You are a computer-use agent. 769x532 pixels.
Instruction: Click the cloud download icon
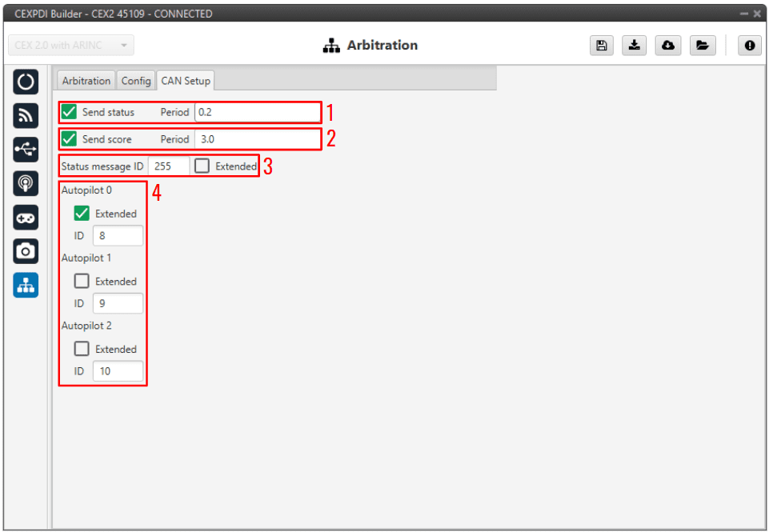[668, 45]
